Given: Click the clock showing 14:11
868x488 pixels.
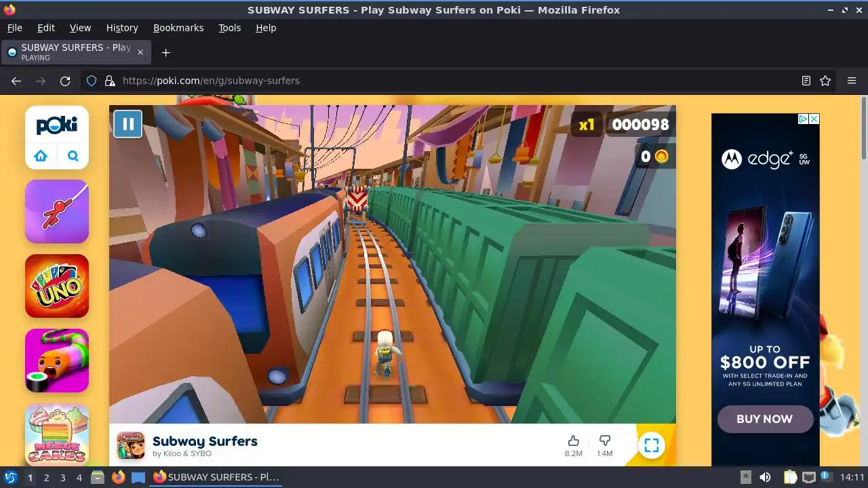Looking at the screenshot, I should tap(852, 477).
